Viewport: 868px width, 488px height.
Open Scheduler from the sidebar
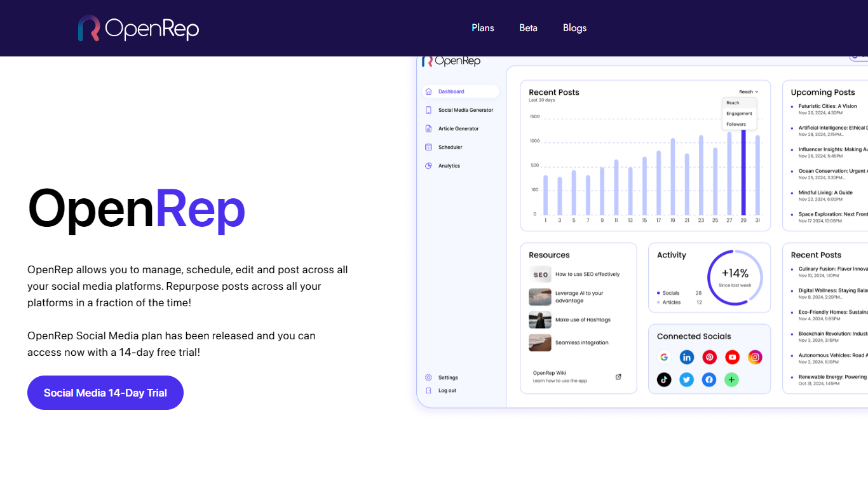(451, 147)
